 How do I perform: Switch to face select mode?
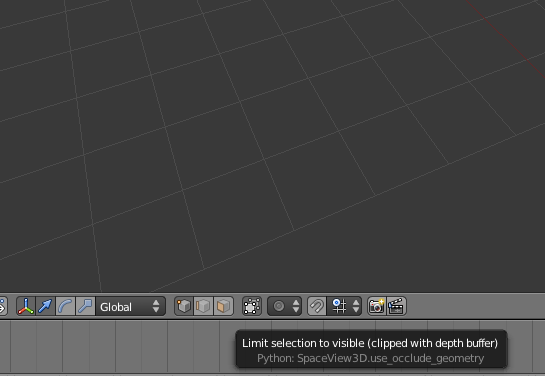point(223,306)
